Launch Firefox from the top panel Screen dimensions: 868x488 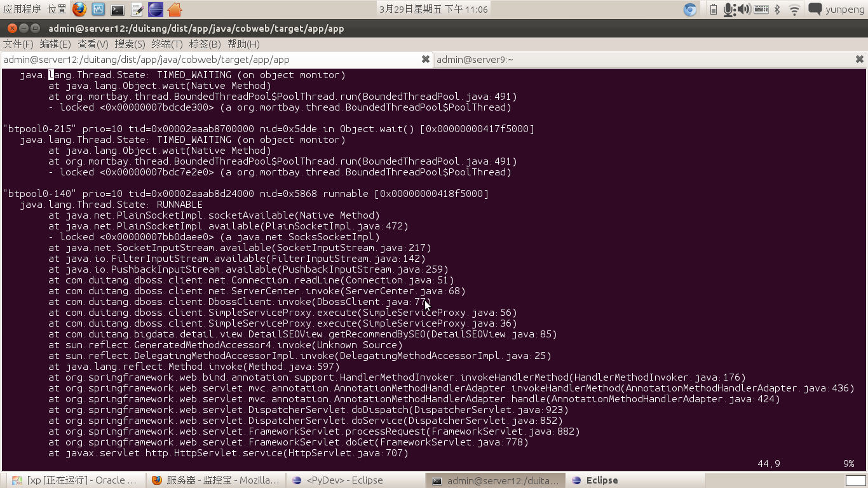[79, 9]
